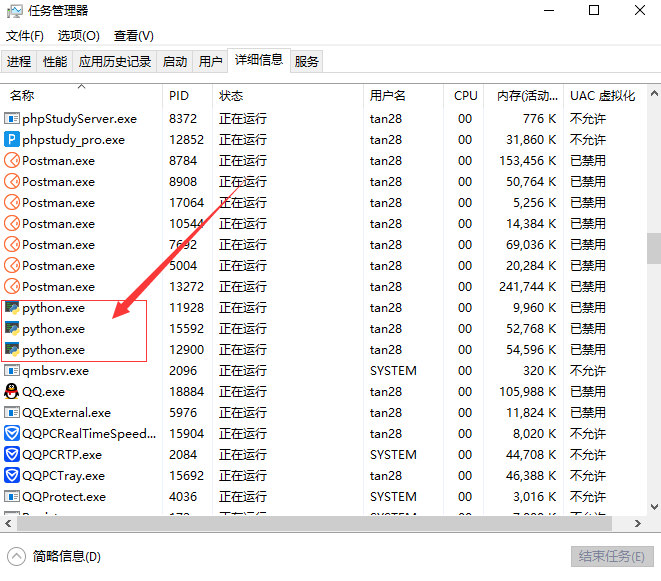This screenshot has height=581, width=661.
Task: Click memory value 9,960 K
Action: tap(535, 308)
